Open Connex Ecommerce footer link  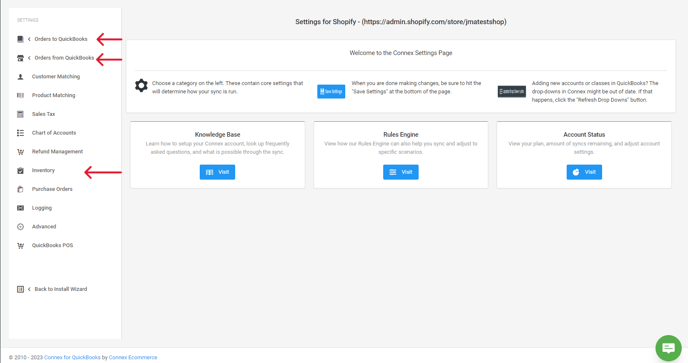pyautogui.click(x=133, y=358)
